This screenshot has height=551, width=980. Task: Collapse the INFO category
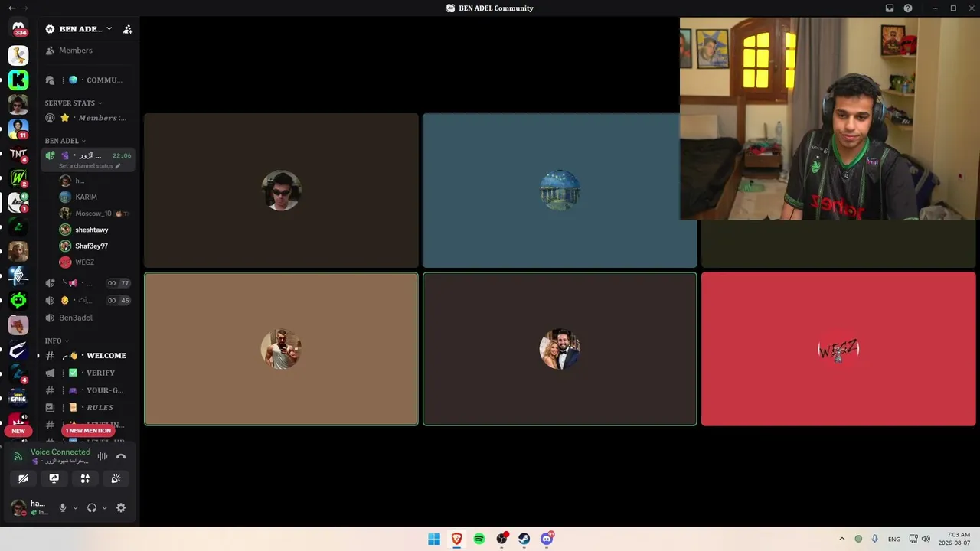tap(57, 341)
